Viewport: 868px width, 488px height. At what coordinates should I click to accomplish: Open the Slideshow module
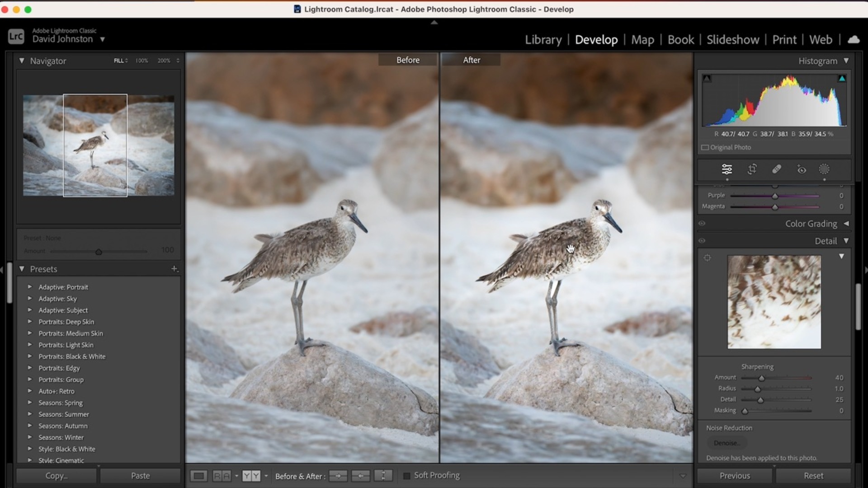point(732,40)
